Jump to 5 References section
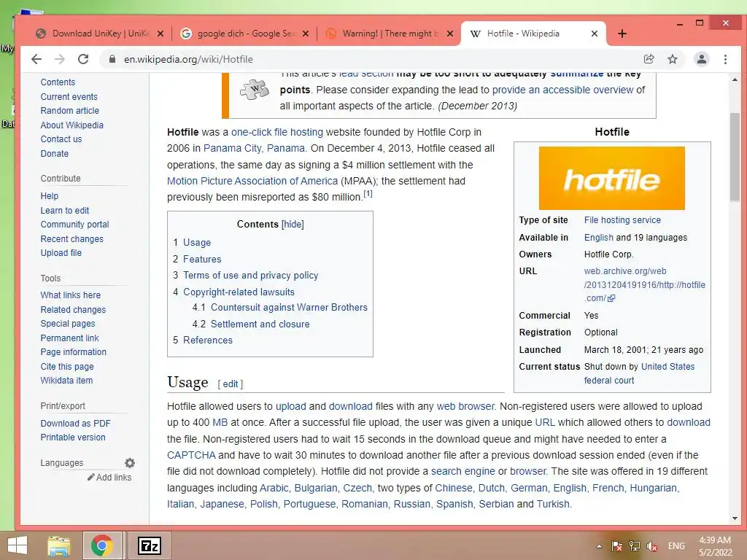Image resolution: width=747 pixels, height=560 pixels. [208, 340]
